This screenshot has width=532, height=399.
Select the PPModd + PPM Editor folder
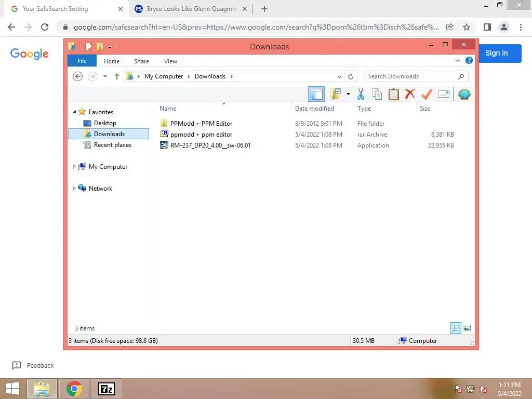coord(201,124)
